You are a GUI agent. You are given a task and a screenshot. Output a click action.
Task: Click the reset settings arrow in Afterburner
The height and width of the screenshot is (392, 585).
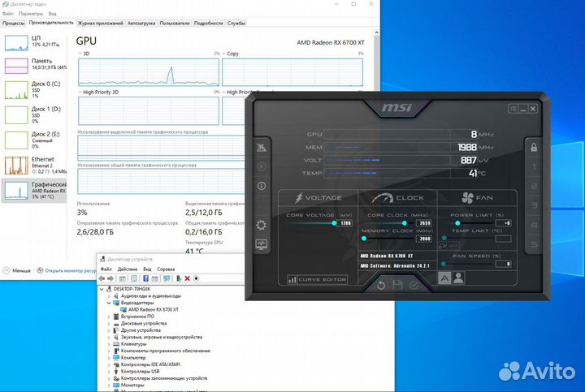pyautogui.click(x=381, y=284)
